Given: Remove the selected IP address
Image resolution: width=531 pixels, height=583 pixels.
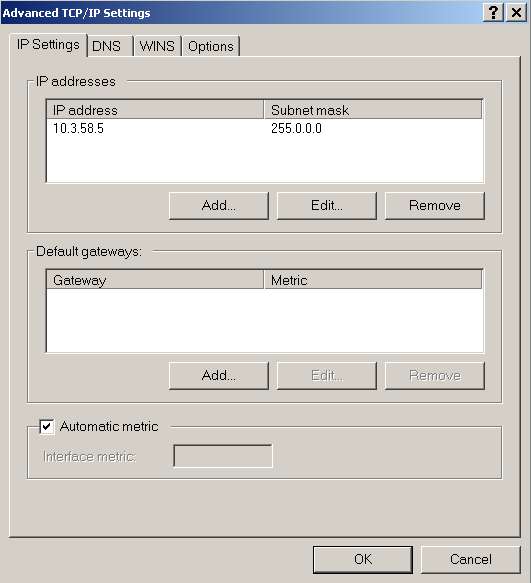Looking at the screenshot, I should (x=435, y=206).
